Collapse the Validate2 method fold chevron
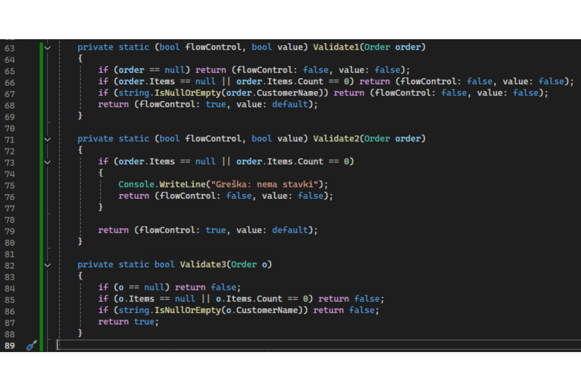 pos(47,139)
